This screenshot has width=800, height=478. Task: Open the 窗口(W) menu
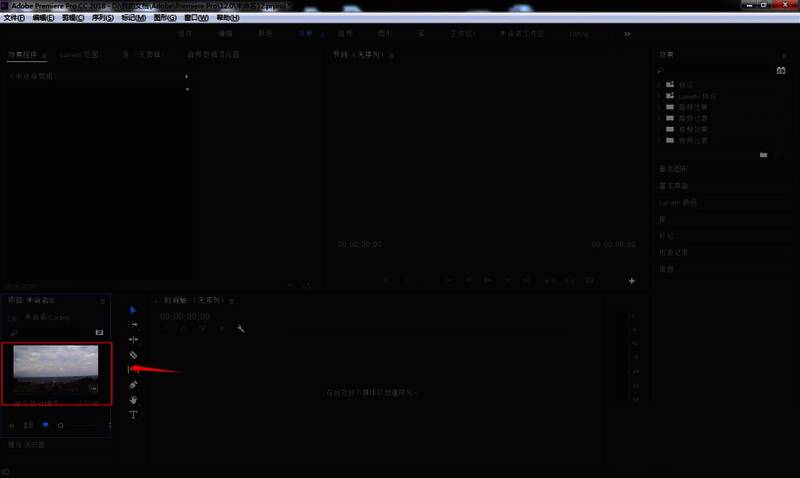coord(196,18)
